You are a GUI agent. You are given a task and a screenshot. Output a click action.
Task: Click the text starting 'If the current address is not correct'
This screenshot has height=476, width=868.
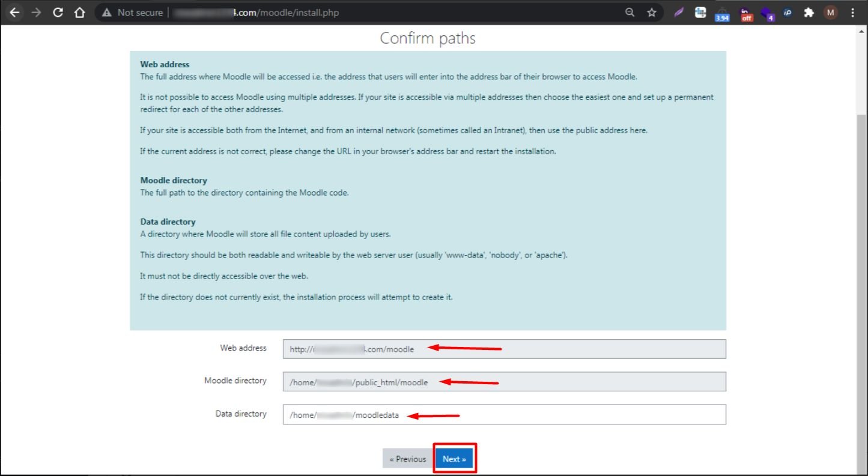point(348,151)
